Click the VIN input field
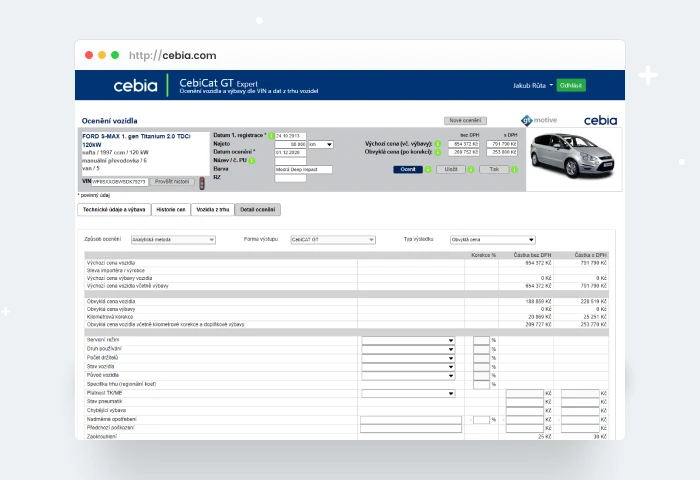The height and width of the screenshot is (480, 700). click(x=120, y=182)
